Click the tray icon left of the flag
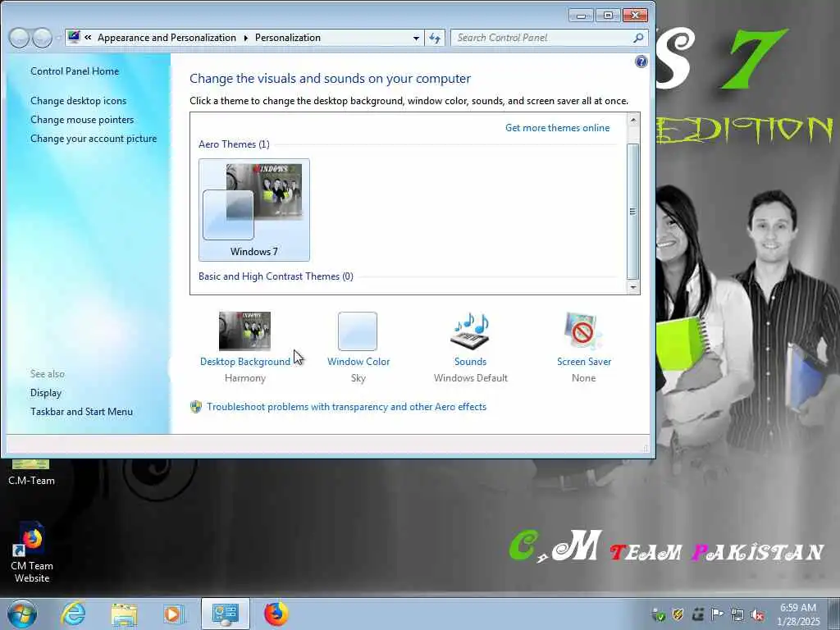Viewport: 840px width, 630px height. [x=697, y=614]
